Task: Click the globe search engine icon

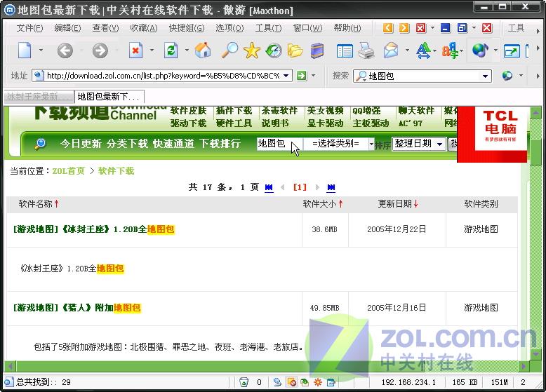Action: (x=507, y=76)
